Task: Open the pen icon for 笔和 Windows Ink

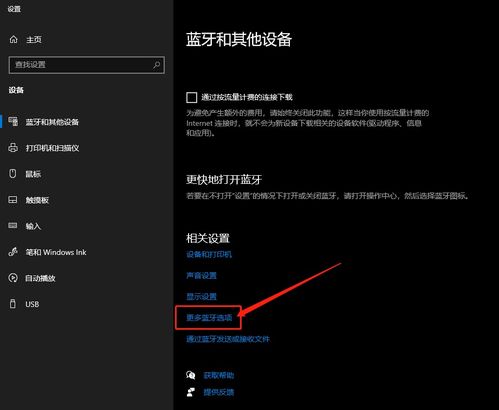Action: click(13, 252)
